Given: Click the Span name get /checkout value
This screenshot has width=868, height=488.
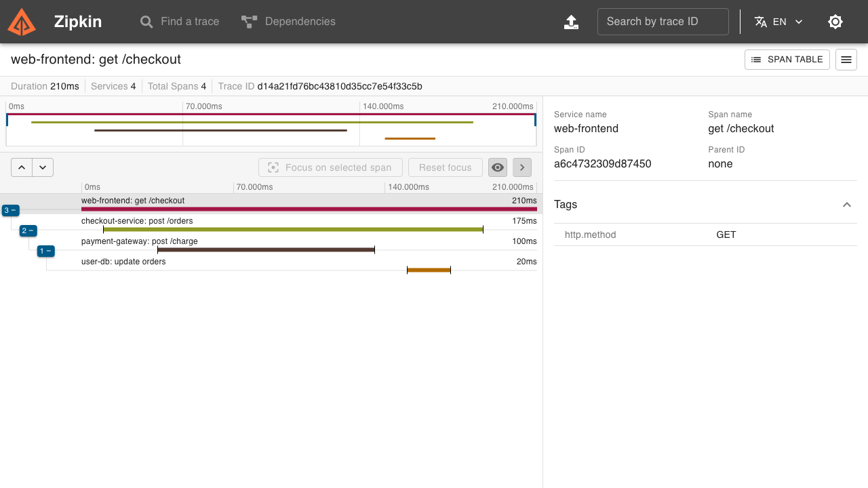Looking at the screenshot, I should click(741, 129).
